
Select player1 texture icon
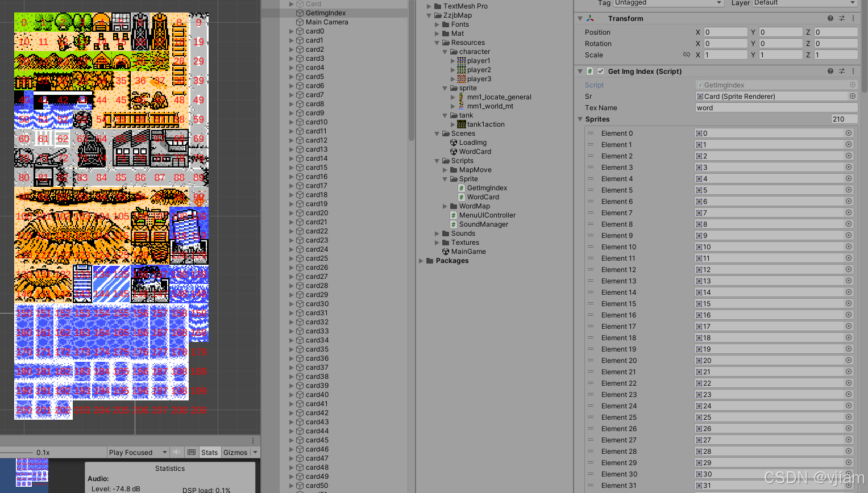[462, 61]
